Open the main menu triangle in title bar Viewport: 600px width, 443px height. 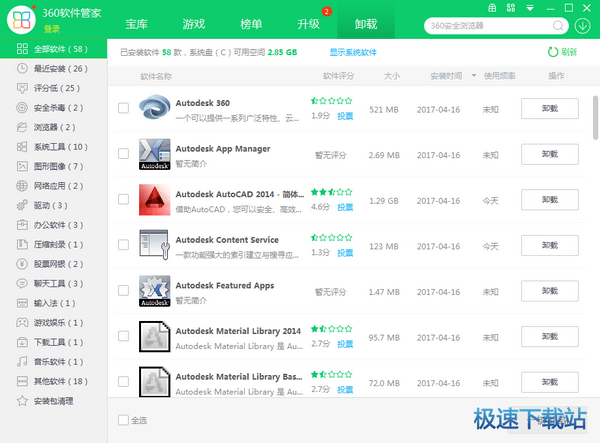coord(530,8)
